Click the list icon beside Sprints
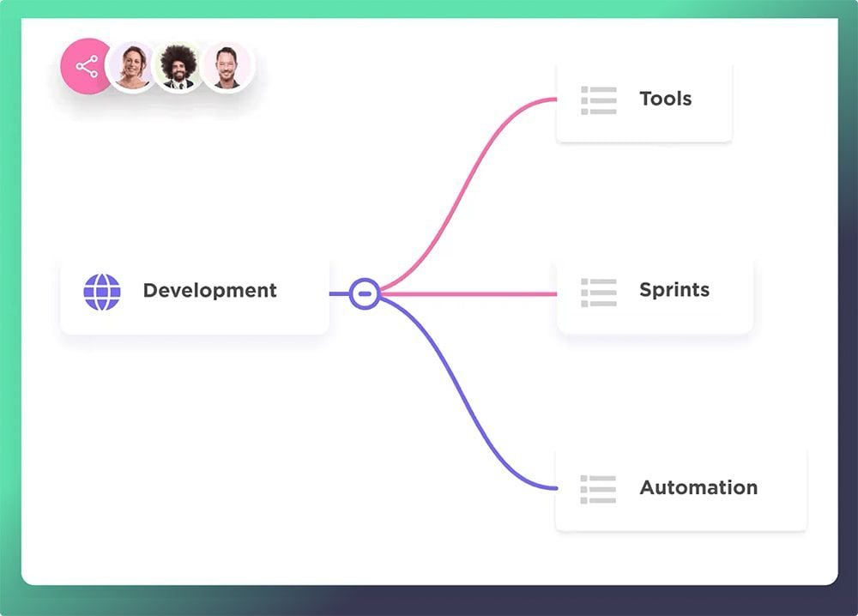This screenshot has height=616, width=858. (598, 292)
